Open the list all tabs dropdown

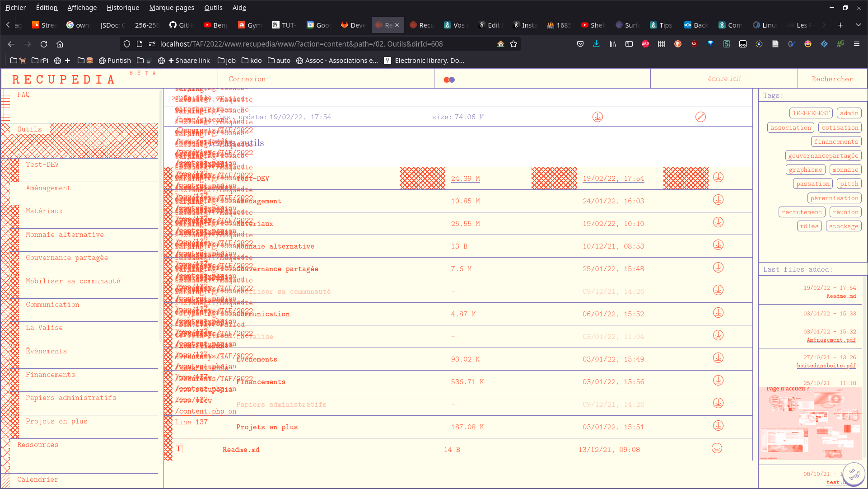tap(858, 25)
